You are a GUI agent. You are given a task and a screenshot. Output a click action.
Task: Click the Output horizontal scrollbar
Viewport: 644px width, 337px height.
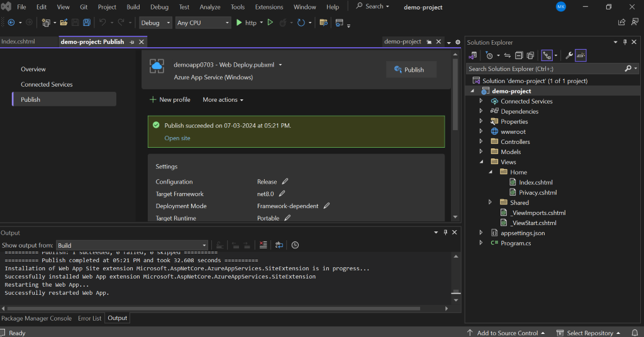tap(214, 308)
